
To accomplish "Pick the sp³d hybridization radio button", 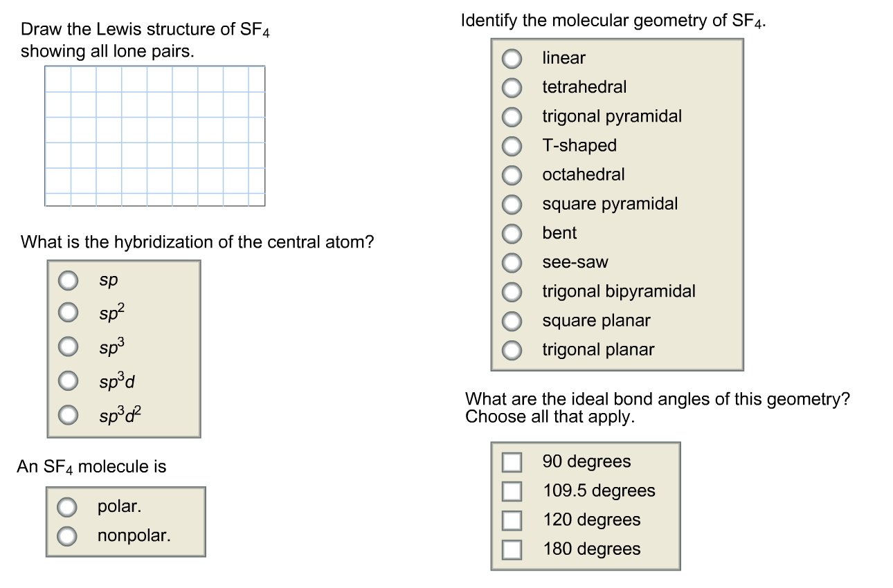I will pos(68,380).
